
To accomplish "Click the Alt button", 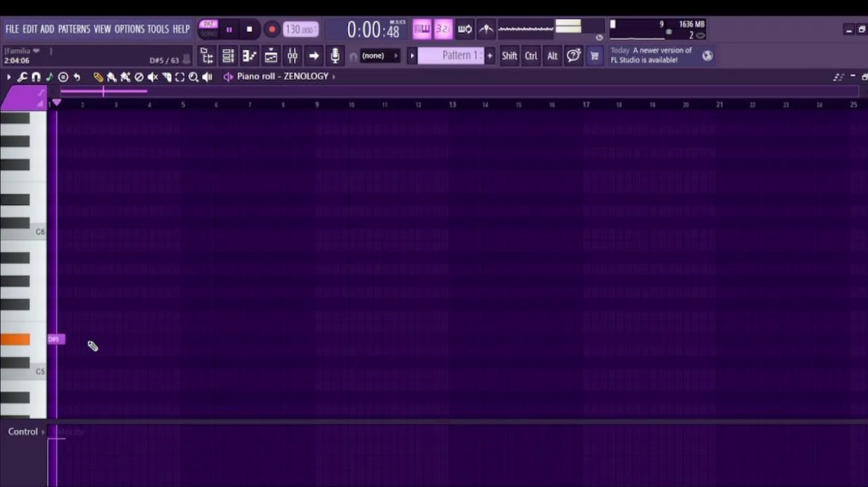I will click(552, 56).
